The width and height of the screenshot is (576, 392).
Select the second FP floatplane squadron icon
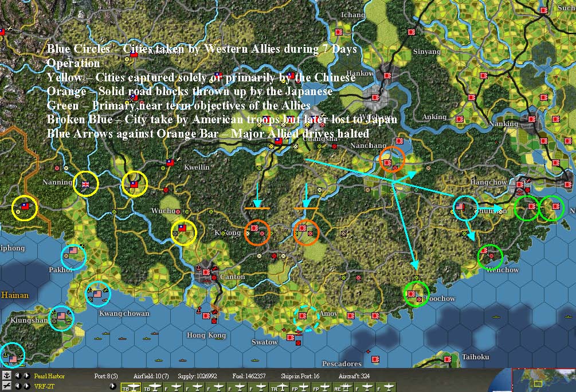322,387
